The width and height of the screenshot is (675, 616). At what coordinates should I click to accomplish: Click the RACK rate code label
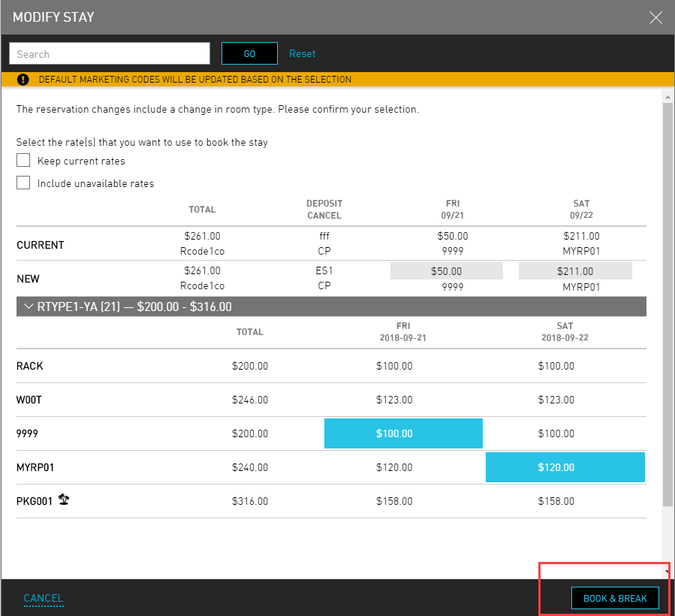[30, 366]
